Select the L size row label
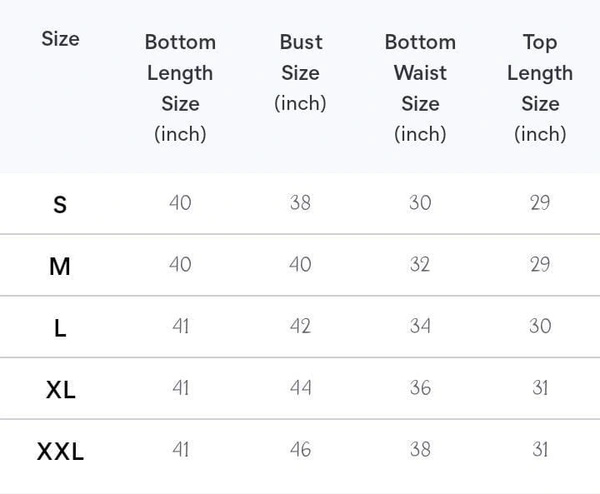600x494 pixels. tap(60, 327)
